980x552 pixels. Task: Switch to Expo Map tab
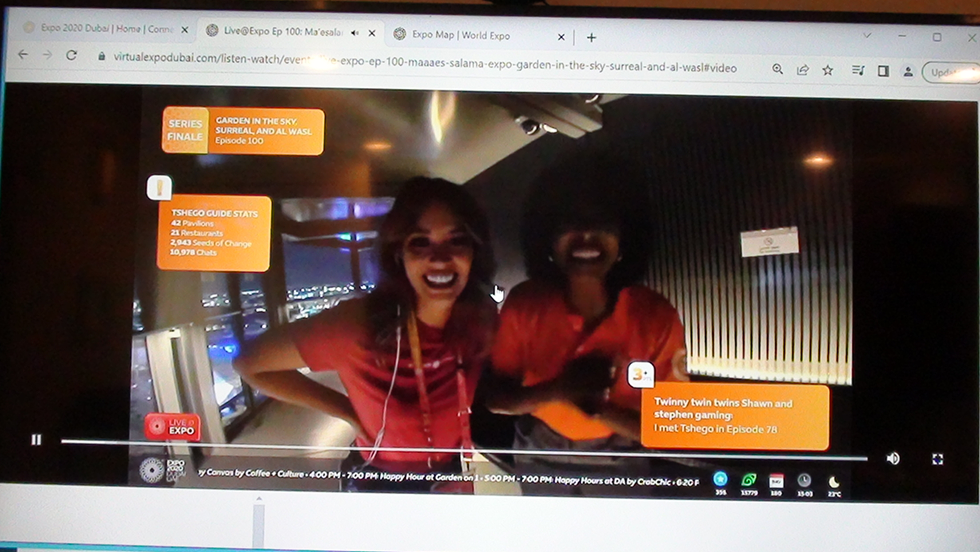(462, 35)
